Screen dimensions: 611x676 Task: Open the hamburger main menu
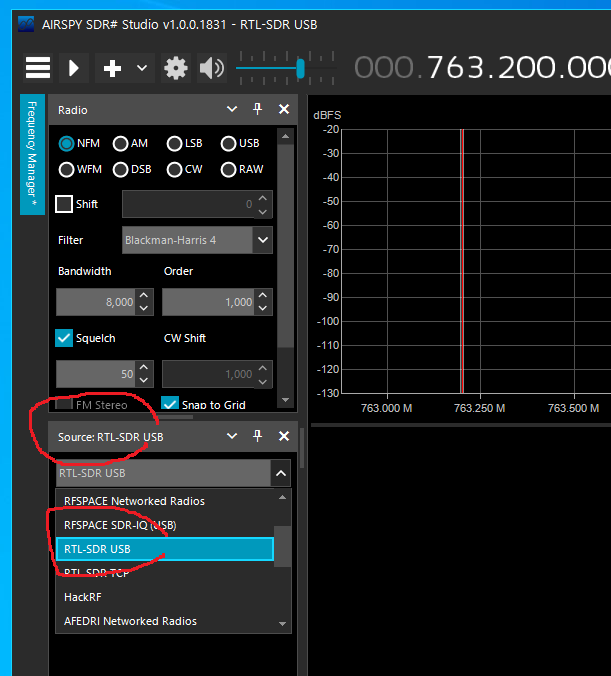point(38,68)
